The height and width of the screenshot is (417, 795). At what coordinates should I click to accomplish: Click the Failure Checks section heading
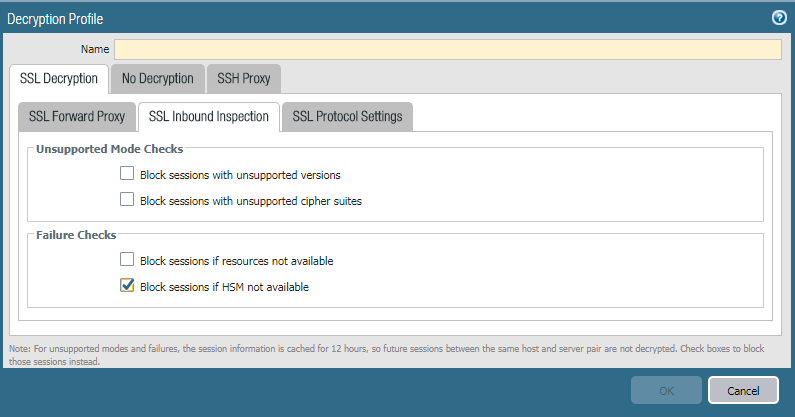[x=76, y=235]
